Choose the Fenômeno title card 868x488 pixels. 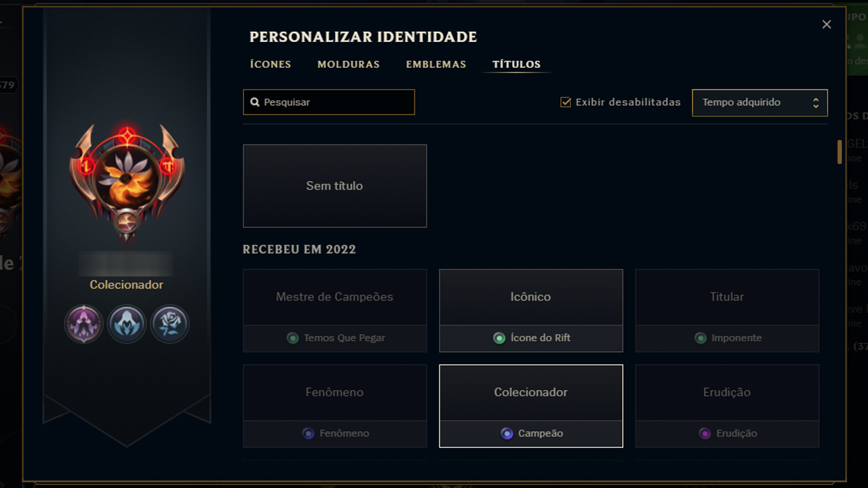tap(335, 393)
